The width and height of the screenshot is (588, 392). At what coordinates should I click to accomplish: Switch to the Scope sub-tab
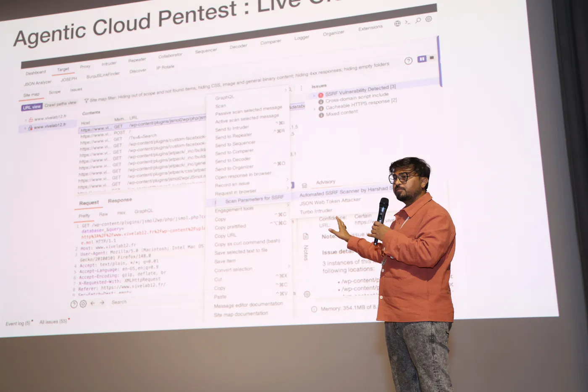pos(55,92)
